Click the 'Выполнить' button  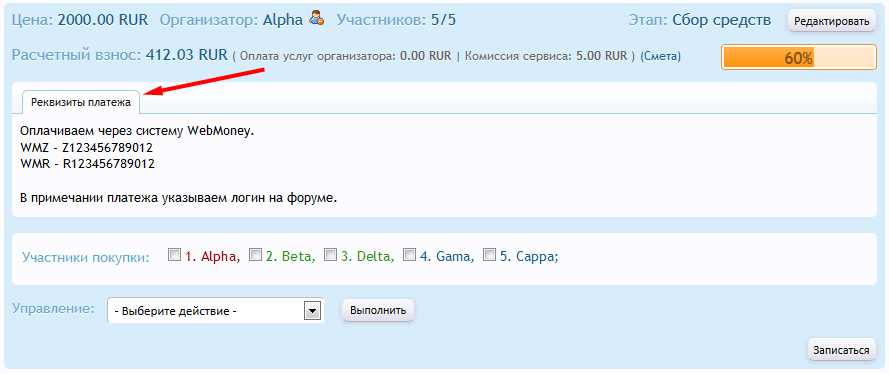pyautogui.click(x=378, y=311)
